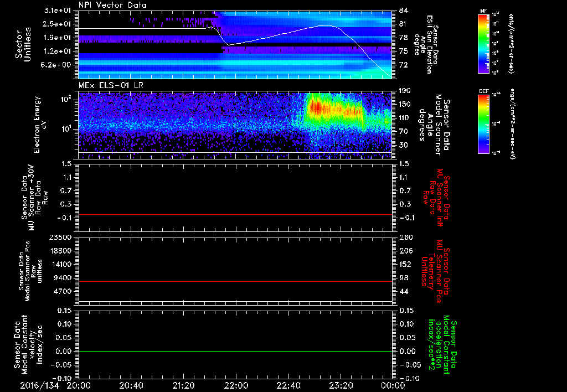Click the 23500 tick label
Viewport: 567px width, 392px height.
pyautogui.click(x=61, y=237)
